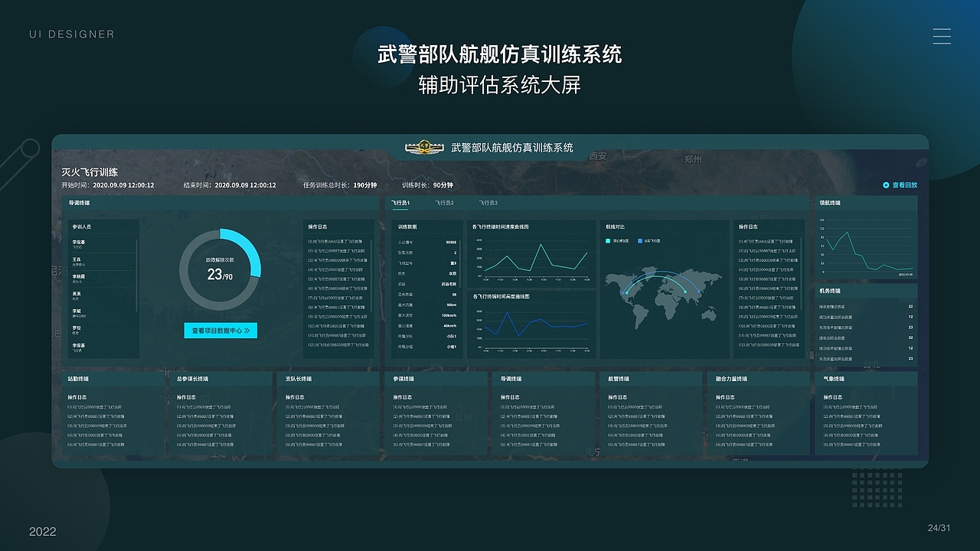Click 最大高度 90km row in 训练数据
Image resolution: width=980 pixels, height=551 pixels.
[x=427, y=305]
